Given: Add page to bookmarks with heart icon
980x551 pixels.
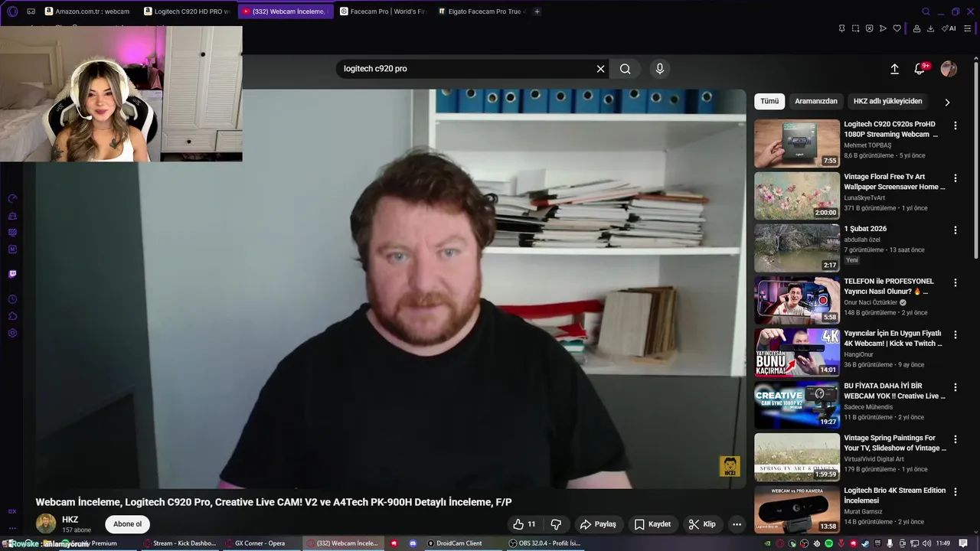Looking at the screenshot, I should (897, 28).
